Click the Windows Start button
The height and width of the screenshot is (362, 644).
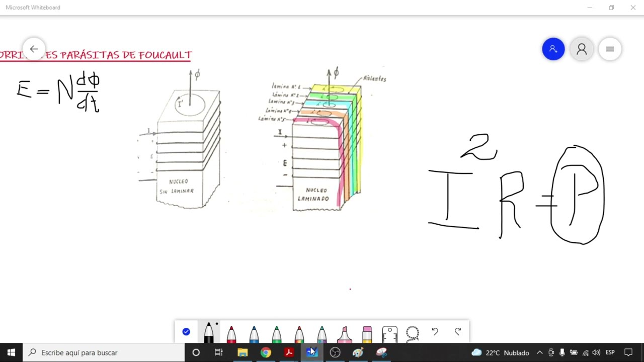tap(11, 352)
